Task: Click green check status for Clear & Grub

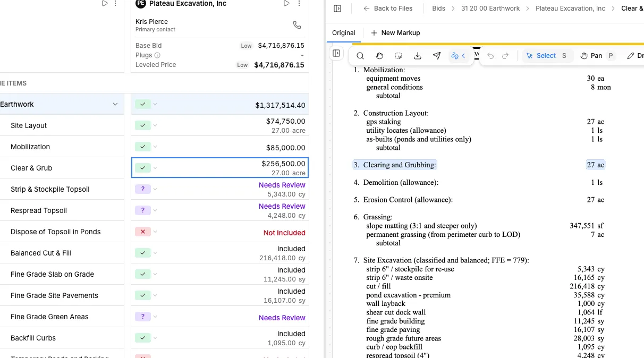Action: 142,168
